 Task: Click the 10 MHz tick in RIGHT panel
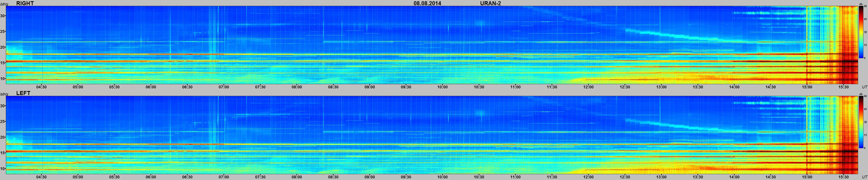(3, 78)
